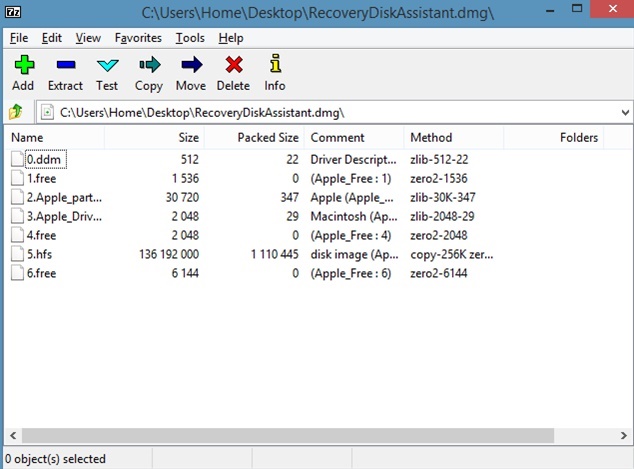Screen dimensions: 634x469
Task: Click size value 30 720
Action: pyautogui.click(x=182, y=197)
